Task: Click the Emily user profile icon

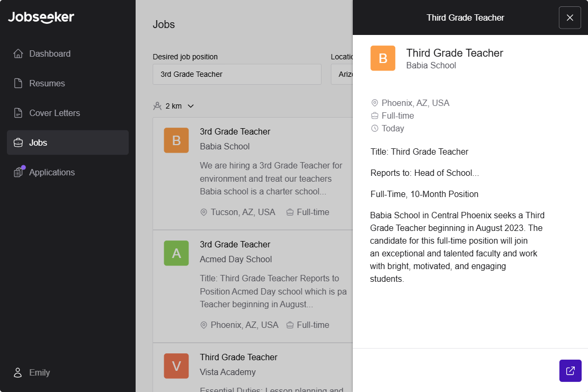Action: click(18, 372)
